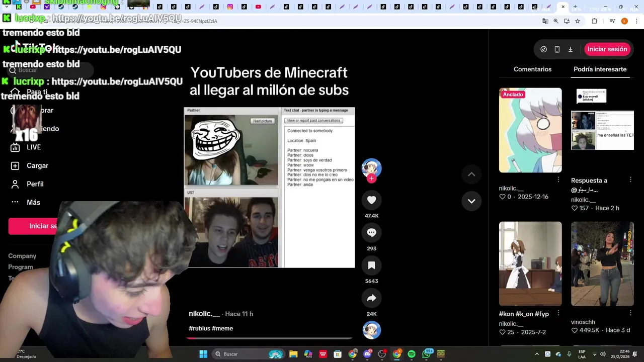The image size is (644, 362).
Task: Switch to Podría interesarte tab
Action: point(600,69)
